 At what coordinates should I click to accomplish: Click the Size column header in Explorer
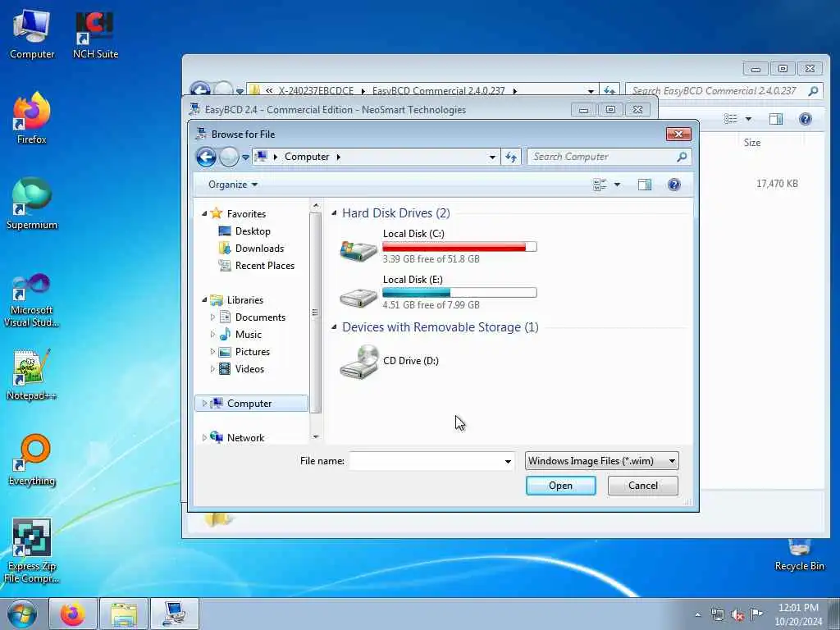tap(752, 143)
